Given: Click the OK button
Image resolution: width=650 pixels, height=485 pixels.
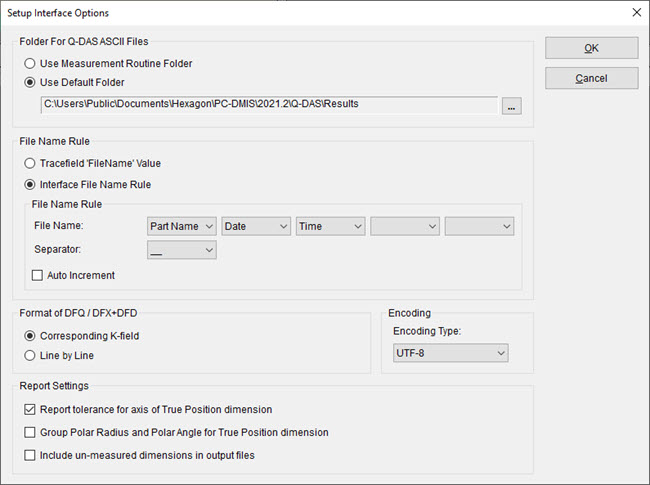Looking at the screenshot, I should (x=591, y=48).
